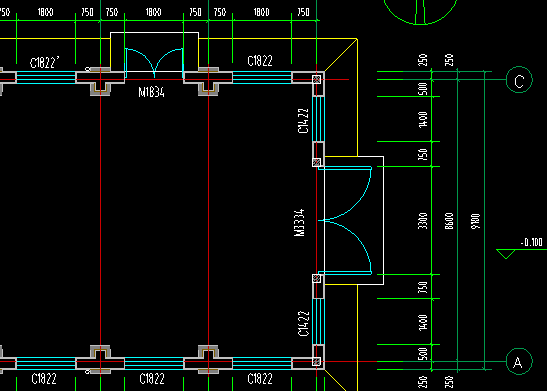Select the 9100 overall dimension text

tap(475, 221)
